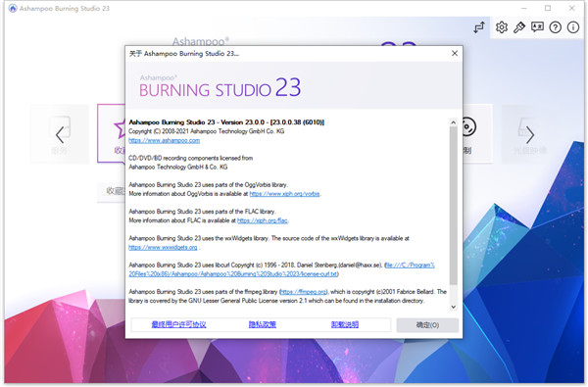Open the xiph.org/flac link
The image size is (588, 387).
tap(263, 220)
